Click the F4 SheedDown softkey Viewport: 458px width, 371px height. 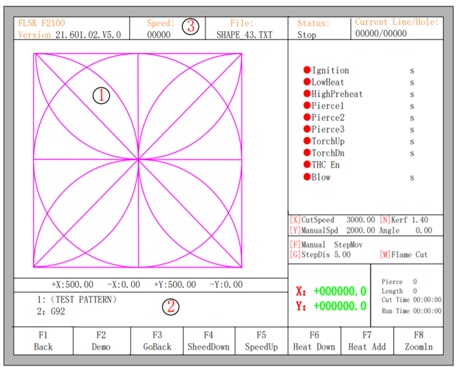(209, 341)
